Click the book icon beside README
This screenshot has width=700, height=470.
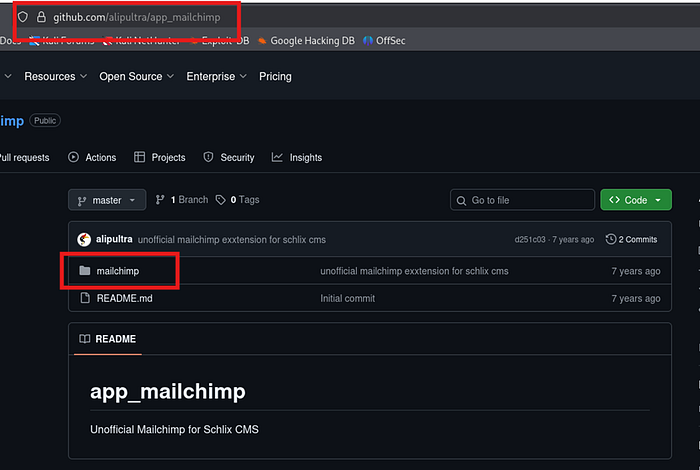[x=84, y=339]
